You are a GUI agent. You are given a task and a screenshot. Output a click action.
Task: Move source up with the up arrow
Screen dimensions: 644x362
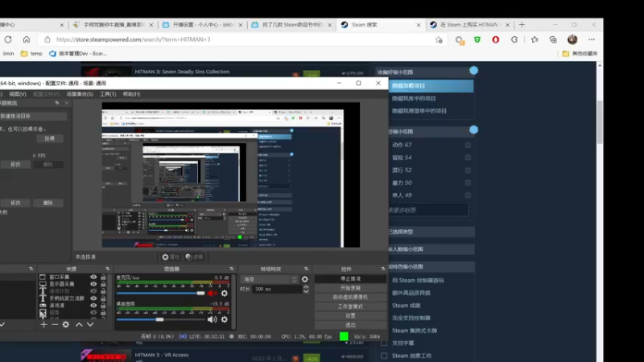(79, 324)
